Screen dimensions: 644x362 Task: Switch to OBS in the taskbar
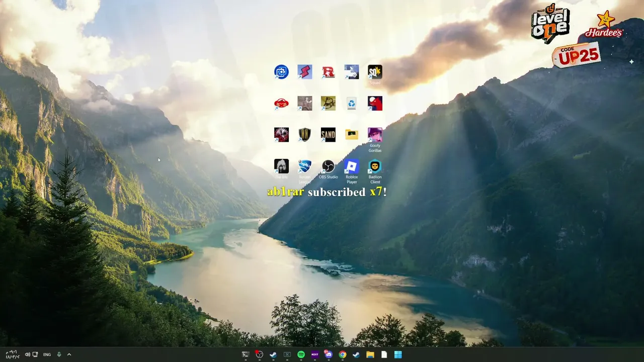(259, 354)
